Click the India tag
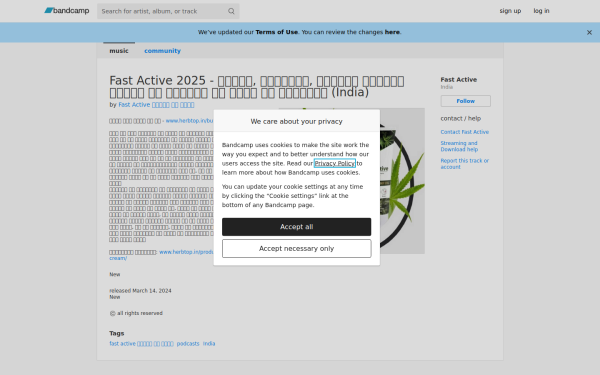This screenshot has width=600, height=375. [x=209, y=344]
